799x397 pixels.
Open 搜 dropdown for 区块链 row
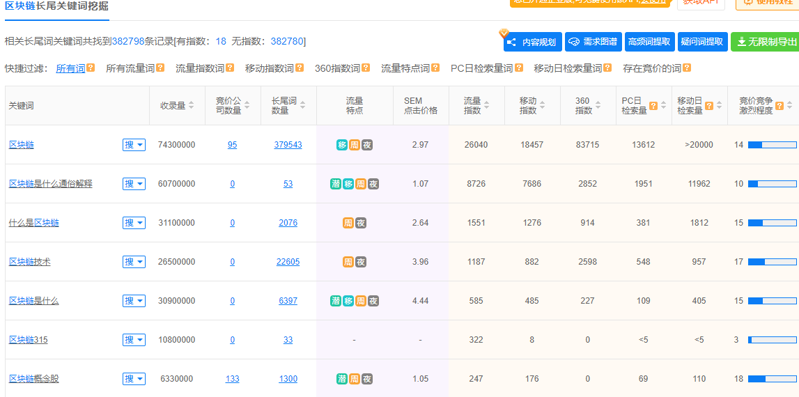[134, 145]
